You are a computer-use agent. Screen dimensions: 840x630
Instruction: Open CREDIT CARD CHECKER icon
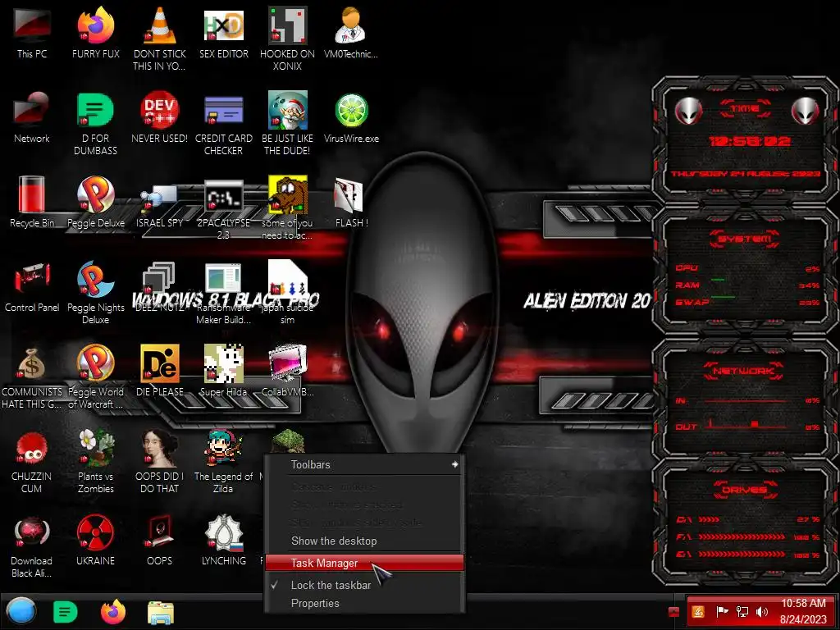(x=224, y=110)
